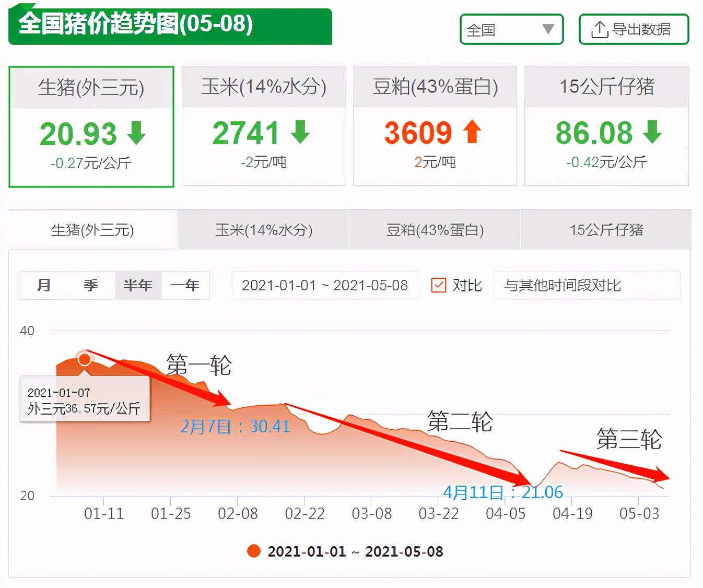
Task: Click the 20.93 price value
Action: pos(78,134)
